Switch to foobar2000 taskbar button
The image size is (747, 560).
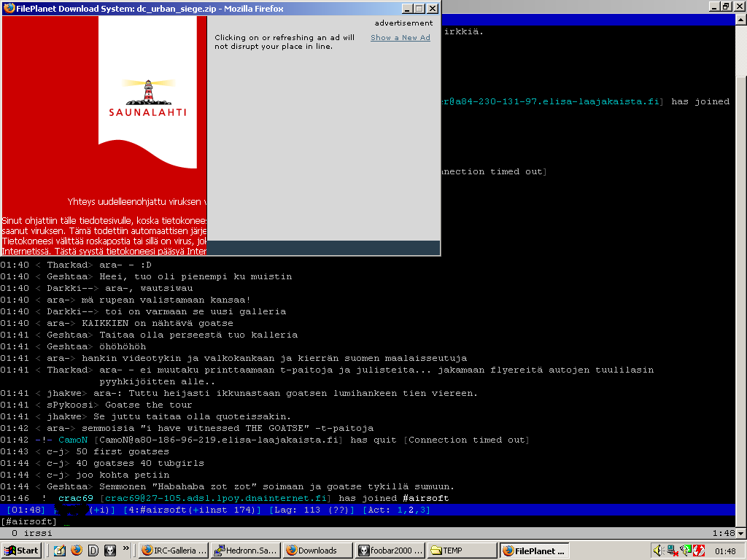click(x=387, y=551)
